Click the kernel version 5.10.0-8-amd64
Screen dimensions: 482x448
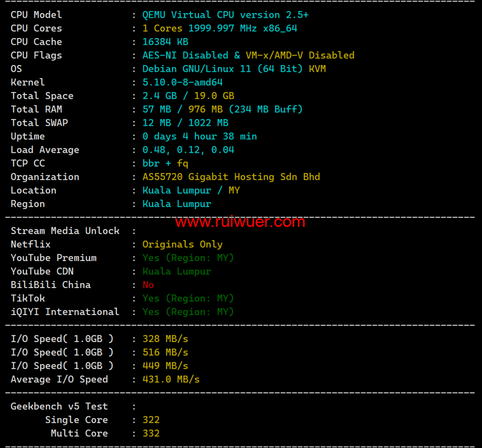pos(182,82)
